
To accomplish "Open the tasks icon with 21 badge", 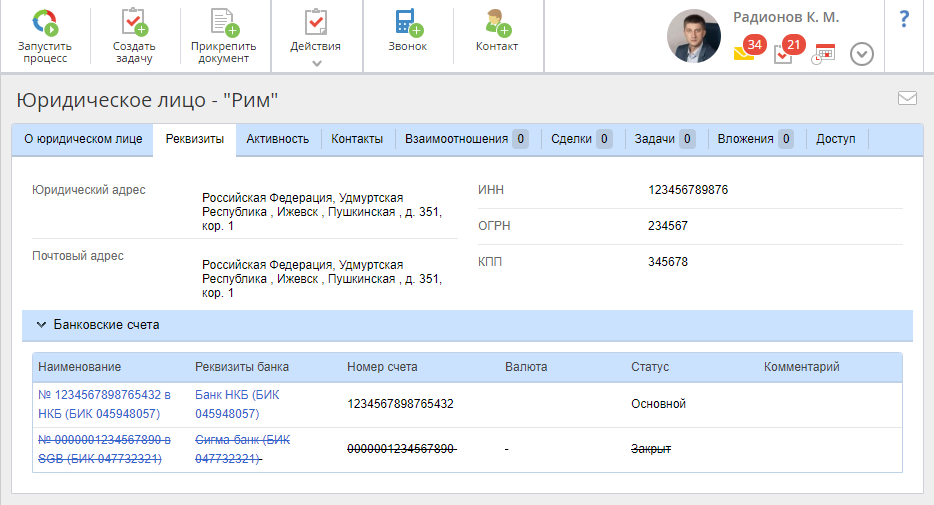I will [x=785, y=53].
